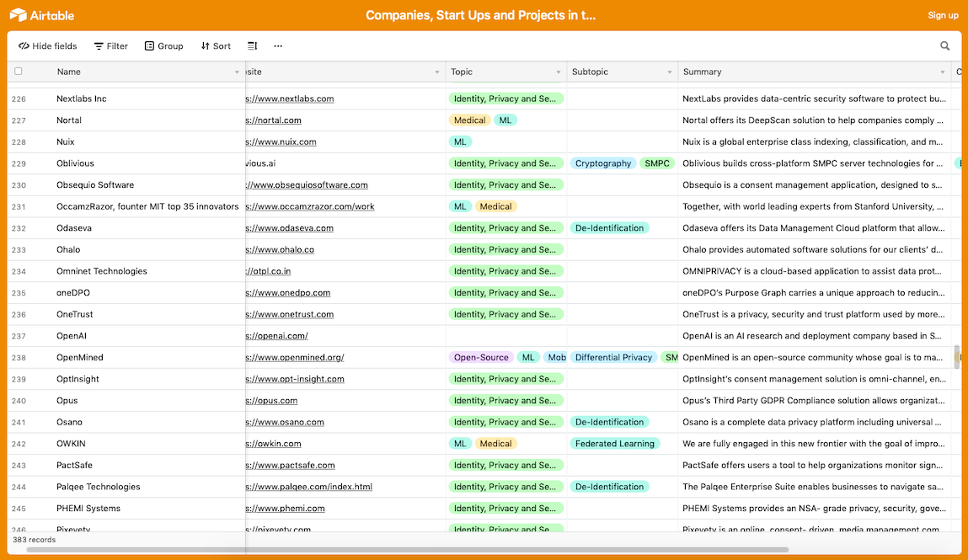
Task: Open the Filter toolbar option
Action: pyautogui.click(x=111, y=45)
